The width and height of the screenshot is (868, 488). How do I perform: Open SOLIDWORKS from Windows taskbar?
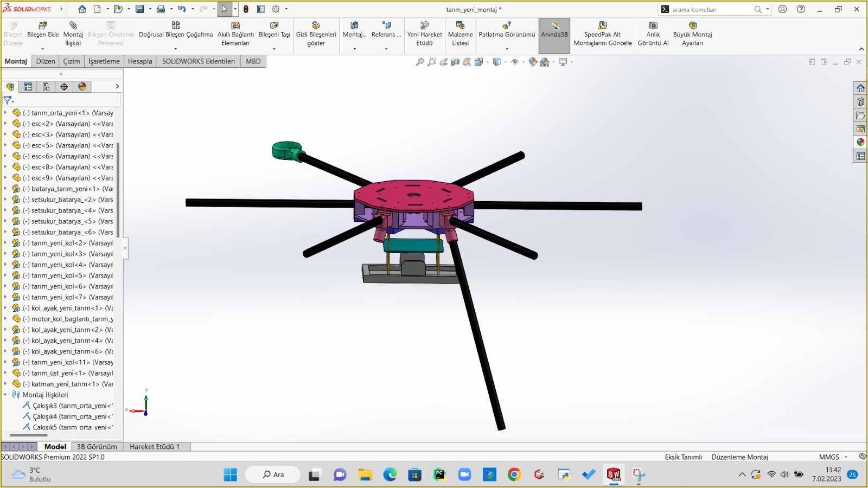coord(614,475)
